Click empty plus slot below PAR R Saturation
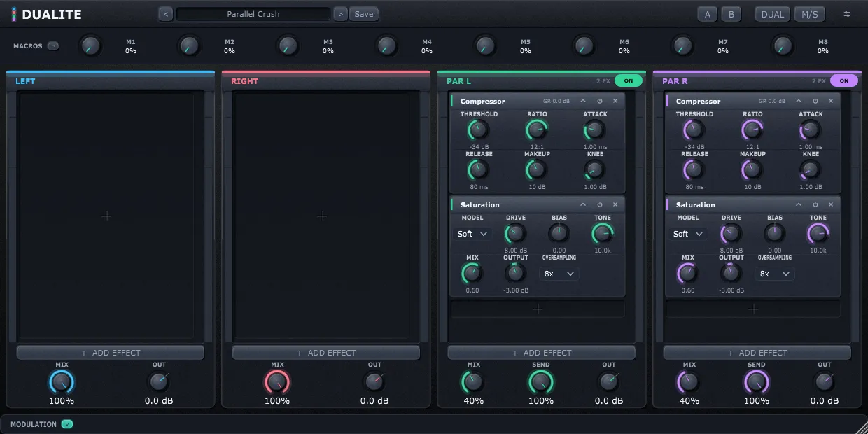Viewport: 868px width, 434px height. coord(753,309)
